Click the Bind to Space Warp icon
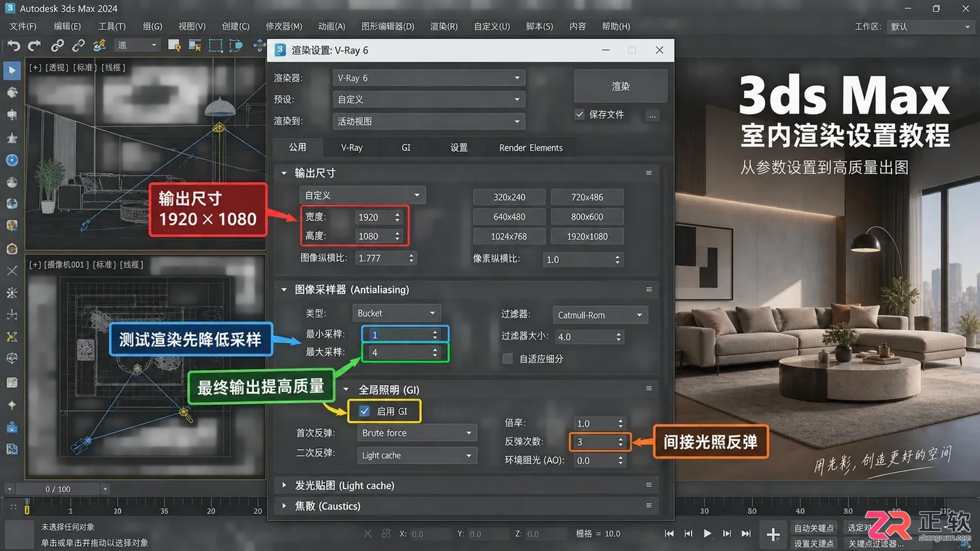980x551 pixels. click(x=99, y=46)
